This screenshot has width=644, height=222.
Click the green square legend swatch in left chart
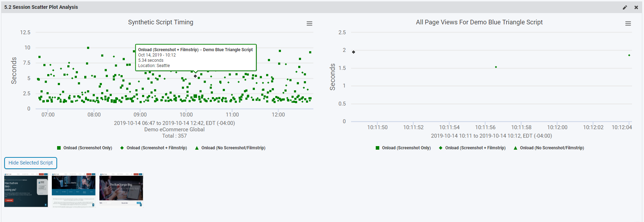pyautogui.click(x=59, y=148)
